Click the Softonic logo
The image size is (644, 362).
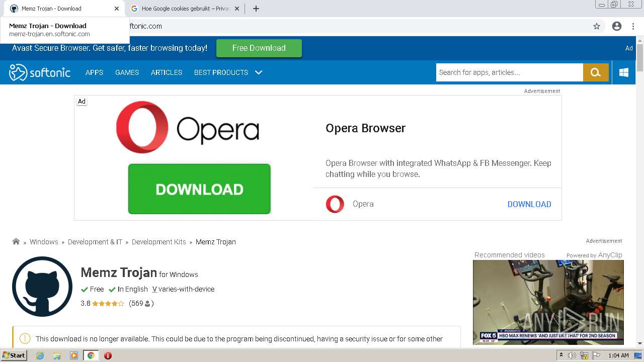click(x=40, y=72)
